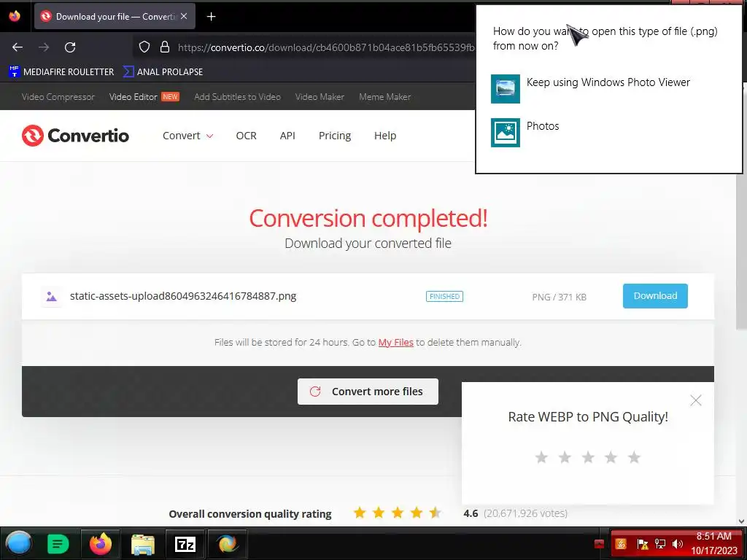This screenshot has height=560, width=747.
Task: Open the Start menu orb
Action: tap(19, 543)
